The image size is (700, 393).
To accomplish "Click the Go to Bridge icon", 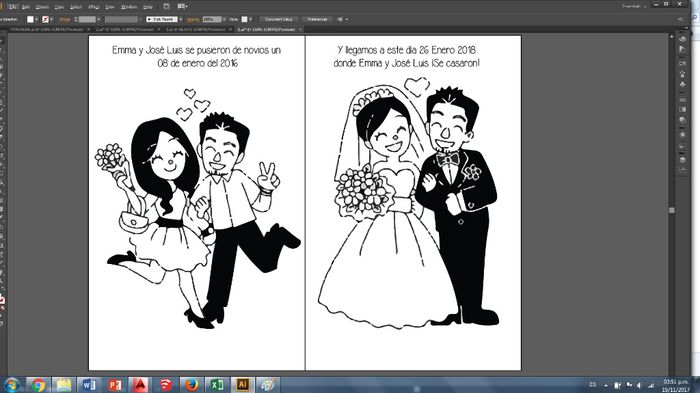I will coord(167,6).
